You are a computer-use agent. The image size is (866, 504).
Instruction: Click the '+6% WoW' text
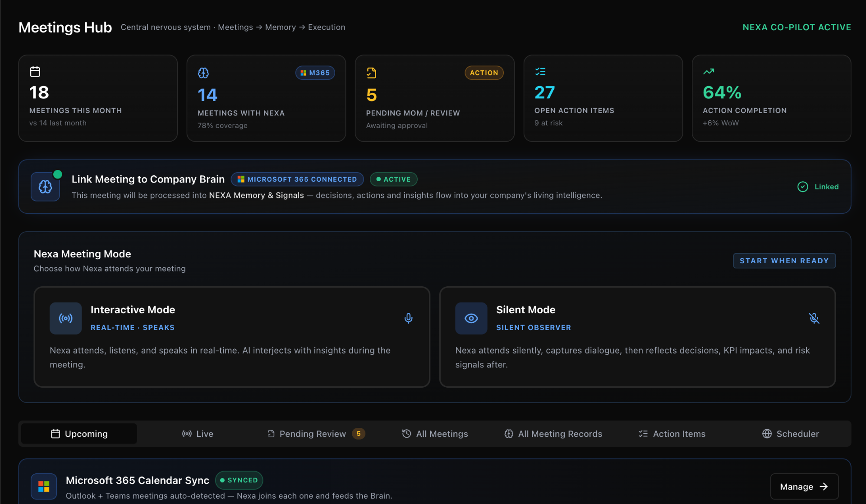pyautogui.click(x=721, y=123)
